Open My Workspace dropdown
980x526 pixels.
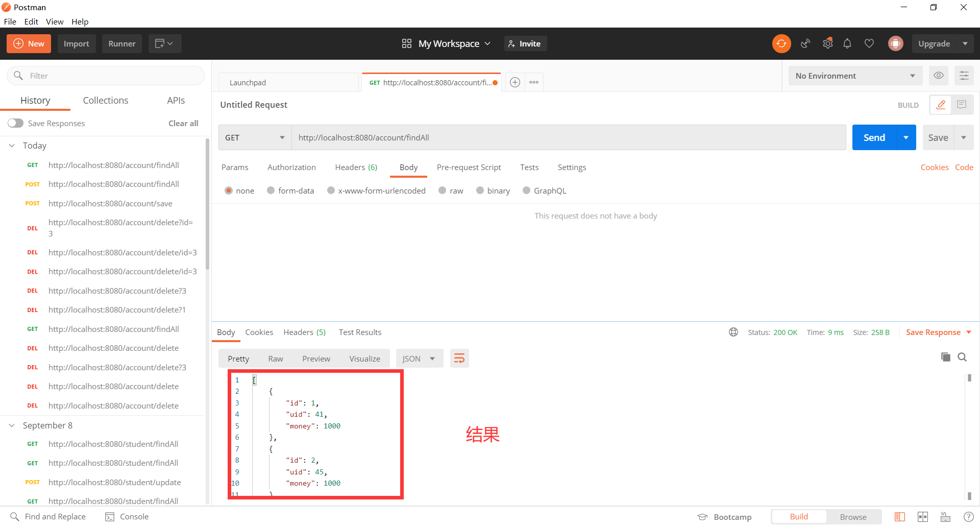[x=455, y=43]
